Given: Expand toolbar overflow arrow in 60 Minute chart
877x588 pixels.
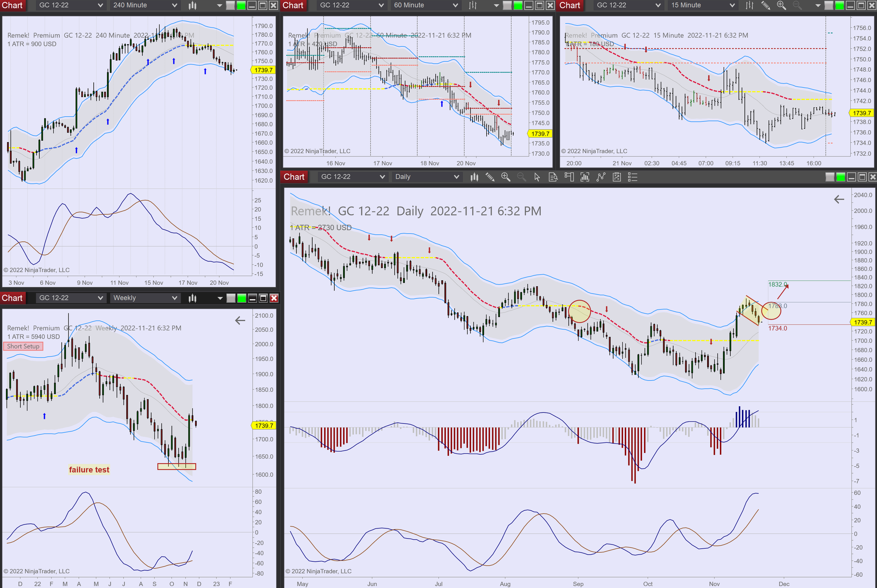Looking at the screenshot, I should point(496,6).
